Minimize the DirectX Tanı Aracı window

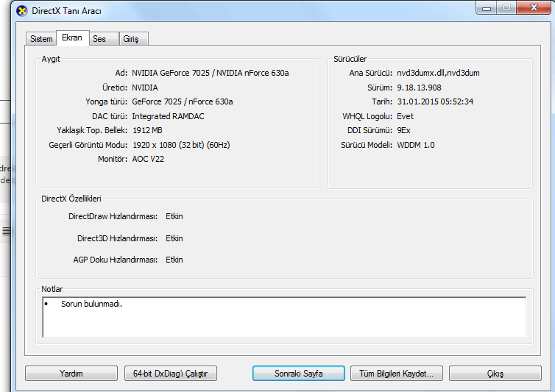pos(487,8)
